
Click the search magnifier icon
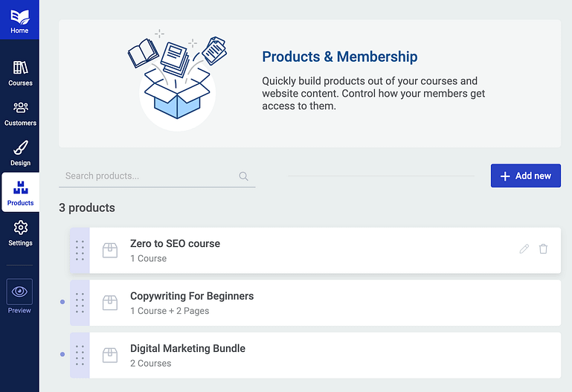click(243, 176)
